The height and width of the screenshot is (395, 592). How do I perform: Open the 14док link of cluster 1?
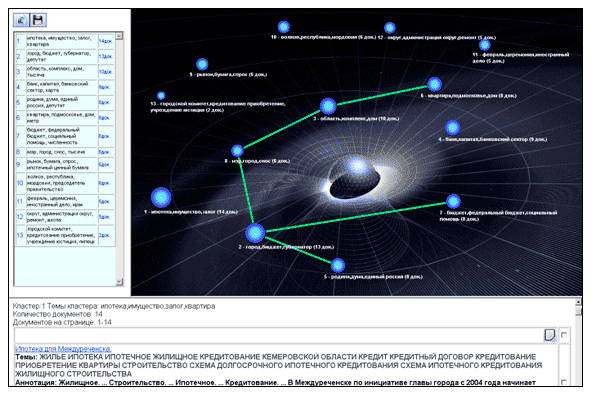pos(106,41)
